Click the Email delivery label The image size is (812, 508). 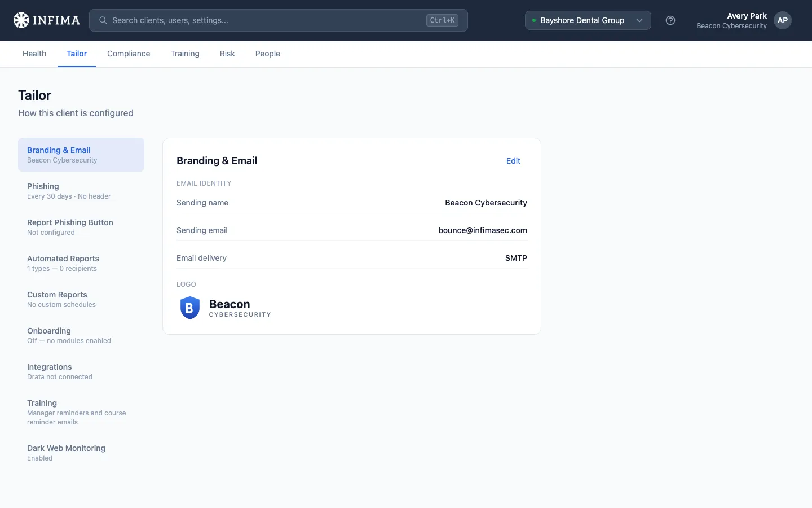(x=201, y=258)
